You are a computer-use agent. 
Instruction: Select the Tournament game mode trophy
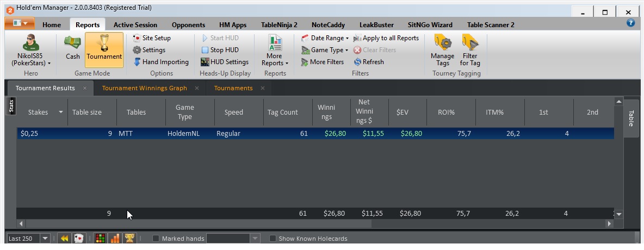coord(104,49)
